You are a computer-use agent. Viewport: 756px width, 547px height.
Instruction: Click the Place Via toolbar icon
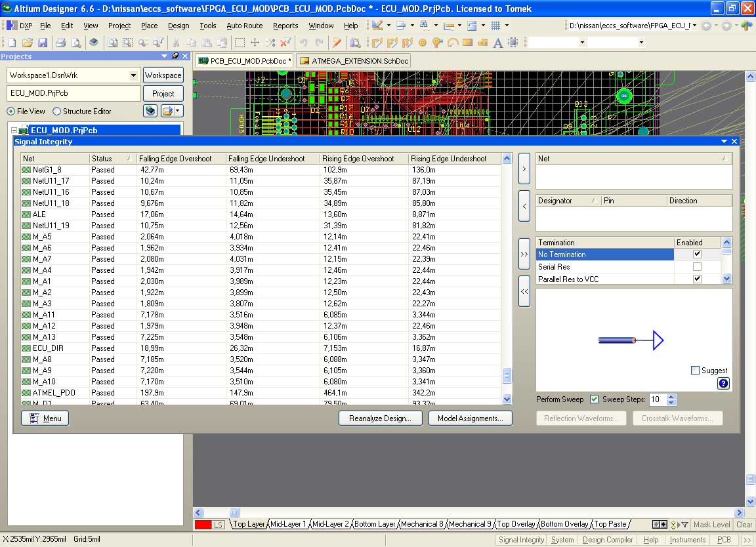(422, 43)
